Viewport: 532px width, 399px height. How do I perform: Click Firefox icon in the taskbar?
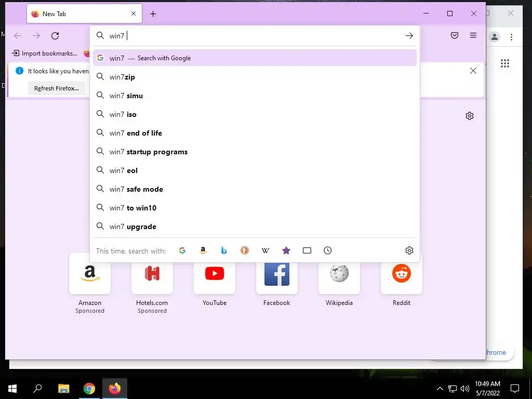coord(115,389)
